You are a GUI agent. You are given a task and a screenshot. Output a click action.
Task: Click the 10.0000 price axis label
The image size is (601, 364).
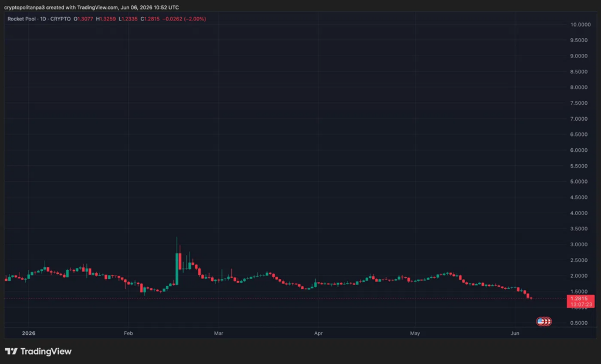pos(580,25)
